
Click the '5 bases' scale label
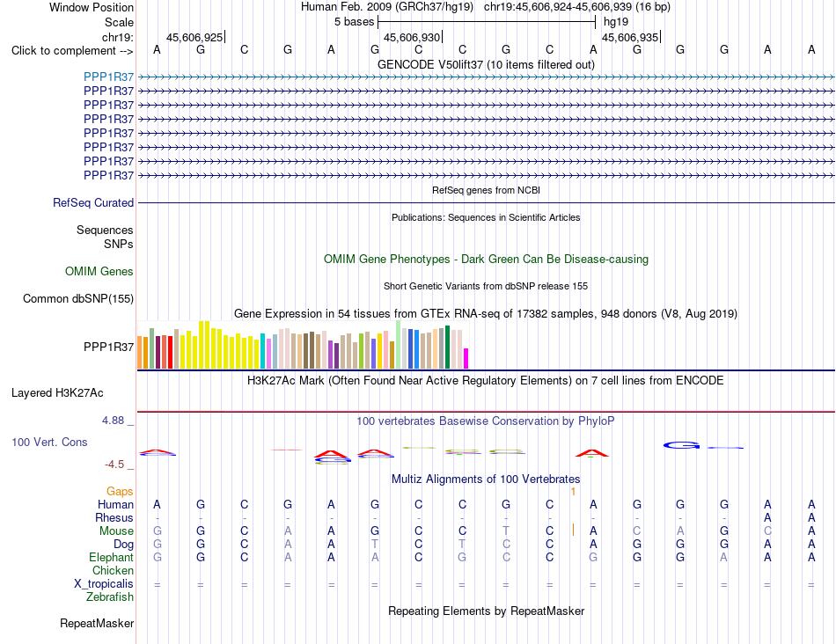click(354, 22)
